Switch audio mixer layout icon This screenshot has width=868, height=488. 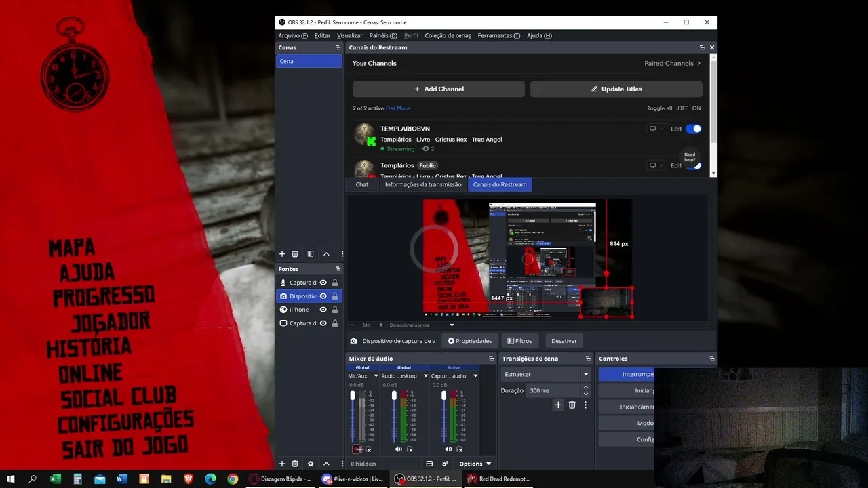click(x=429, y=464)
